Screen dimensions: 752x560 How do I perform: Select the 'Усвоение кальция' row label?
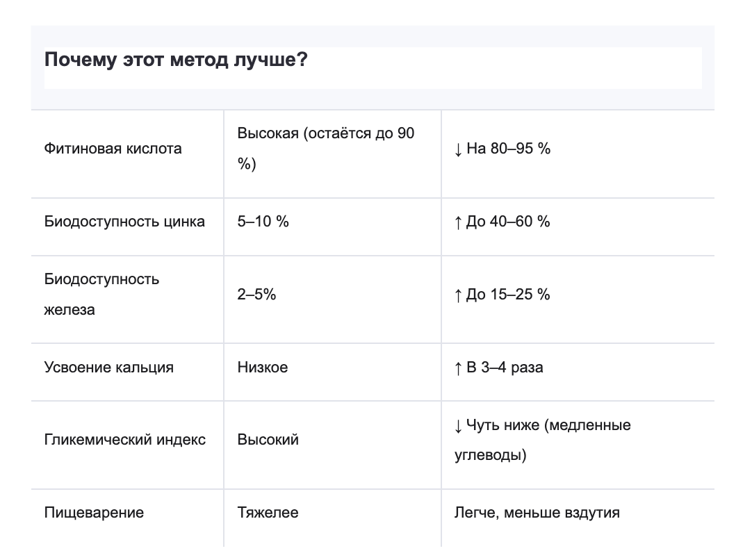[x=108, y=368]
